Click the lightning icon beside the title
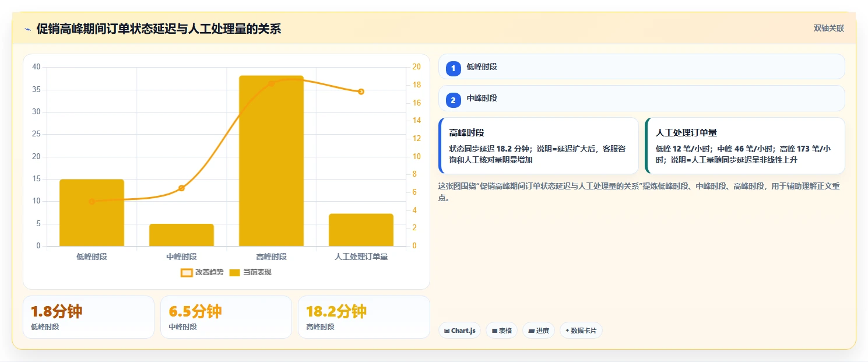 [27, 29]
